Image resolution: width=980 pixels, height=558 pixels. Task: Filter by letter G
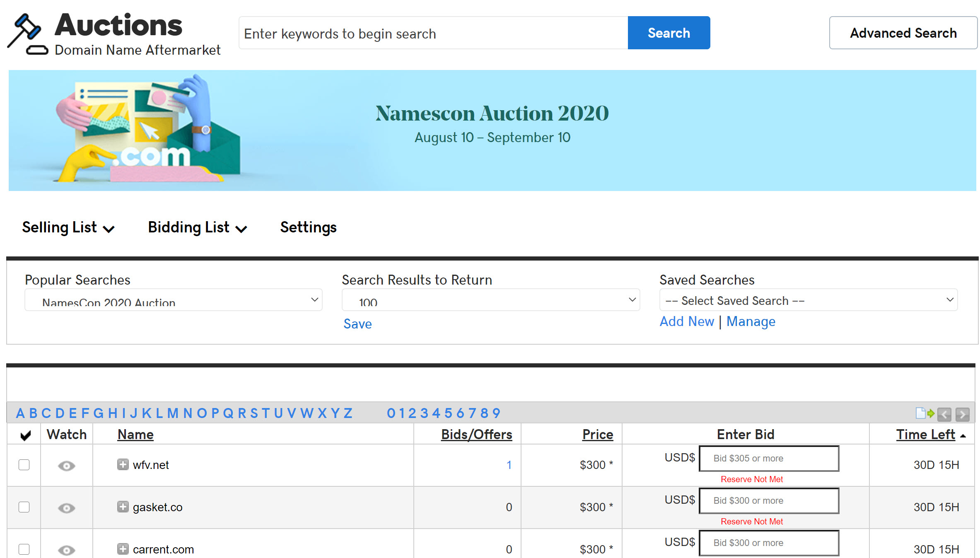pyautogui.click(x=98, y=413)
